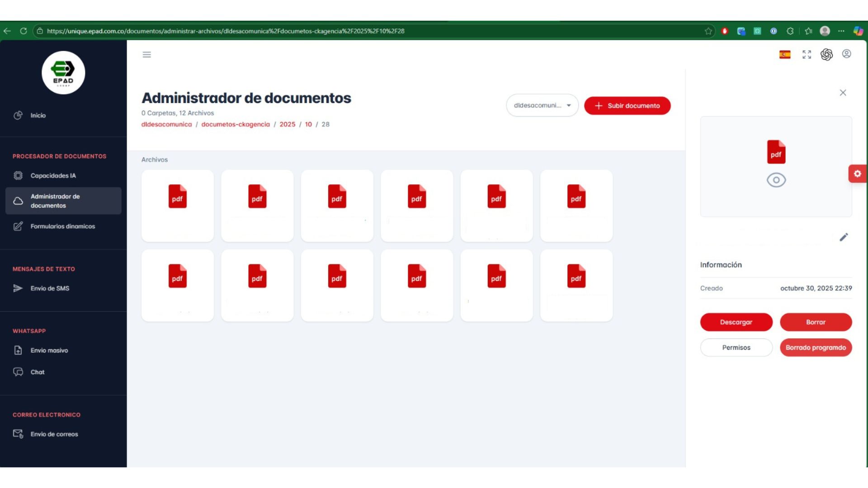The image size is (868, 488).
Task: Click the Borrado programado button
Action: 816,347
